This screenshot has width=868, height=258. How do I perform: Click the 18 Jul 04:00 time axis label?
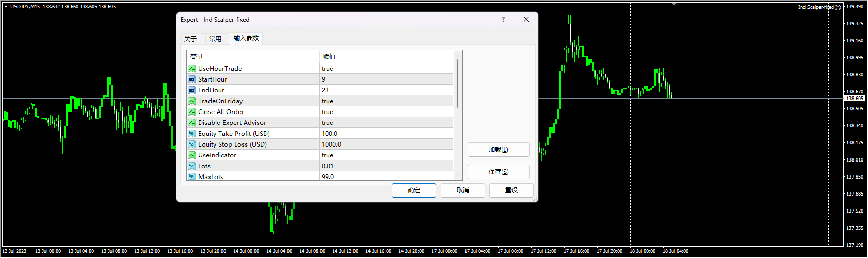(x=676, y=251)
